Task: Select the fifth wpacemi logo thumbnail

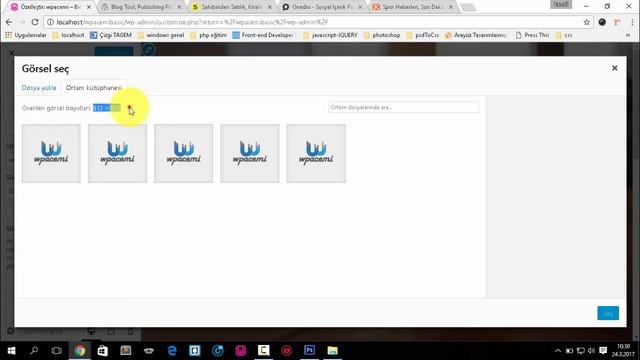Action: pyautogui.click(x=316, y=153)
